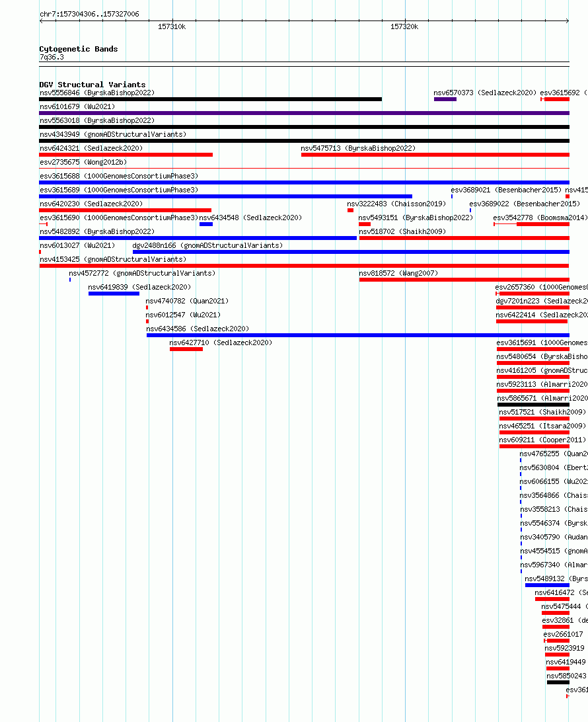Click the purple bar of nsv6101679
The height and width of the screenshot is (722, 588).
(304, 113)
